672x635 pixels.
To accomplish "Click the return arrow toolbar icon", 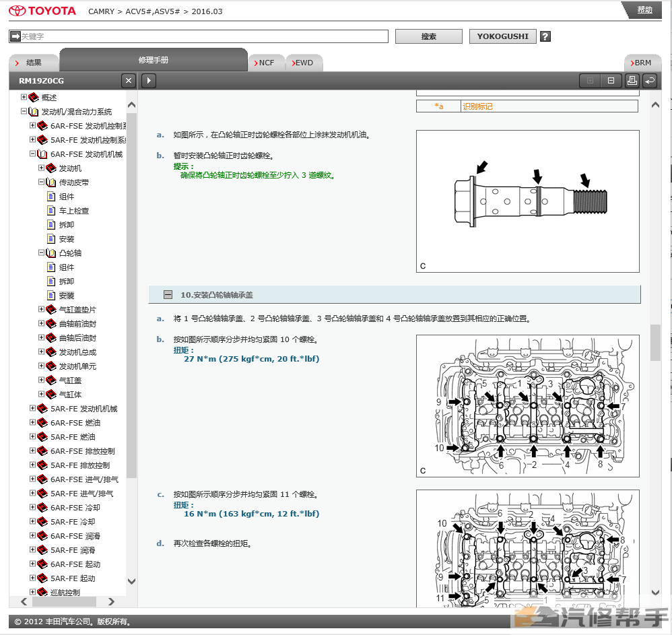I will tap(650, 81).
